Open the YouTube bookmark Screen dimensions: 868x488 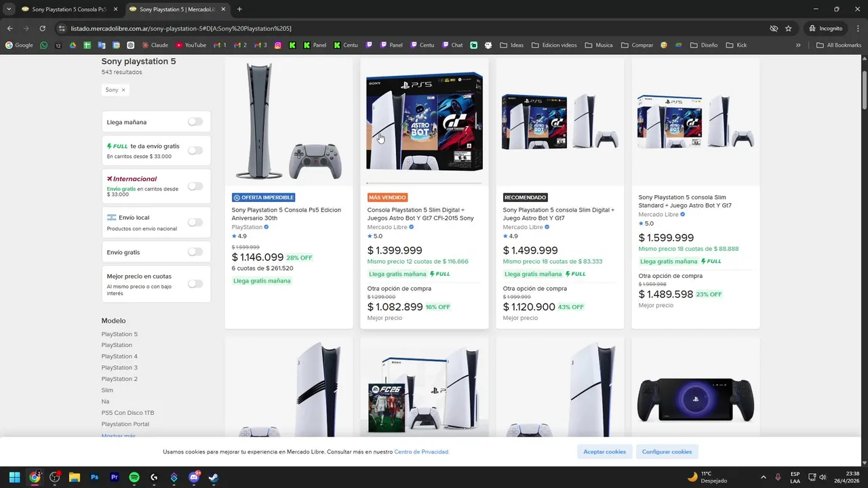click(191, 45)
